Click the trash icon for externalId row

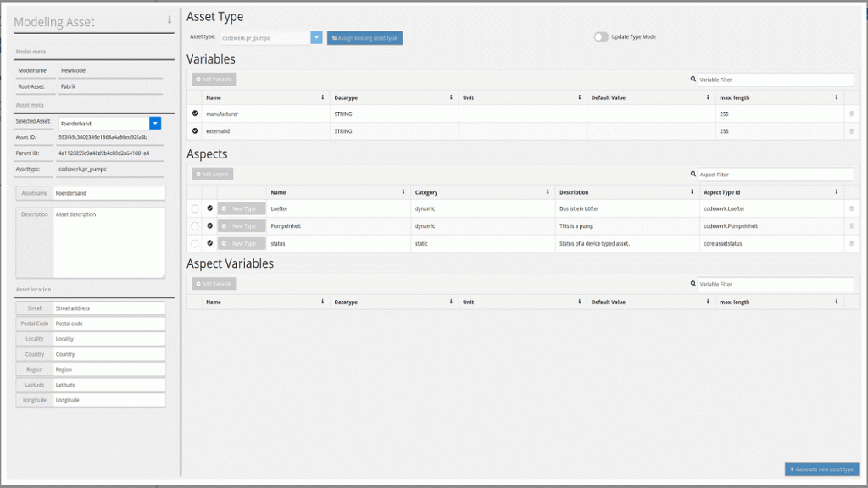click(851, 131)
